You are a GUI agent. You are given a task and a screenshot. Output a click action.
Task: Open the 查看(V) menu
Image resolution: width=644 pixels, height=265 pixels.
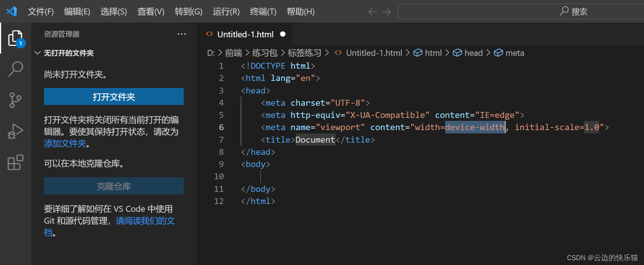point(151,12)
